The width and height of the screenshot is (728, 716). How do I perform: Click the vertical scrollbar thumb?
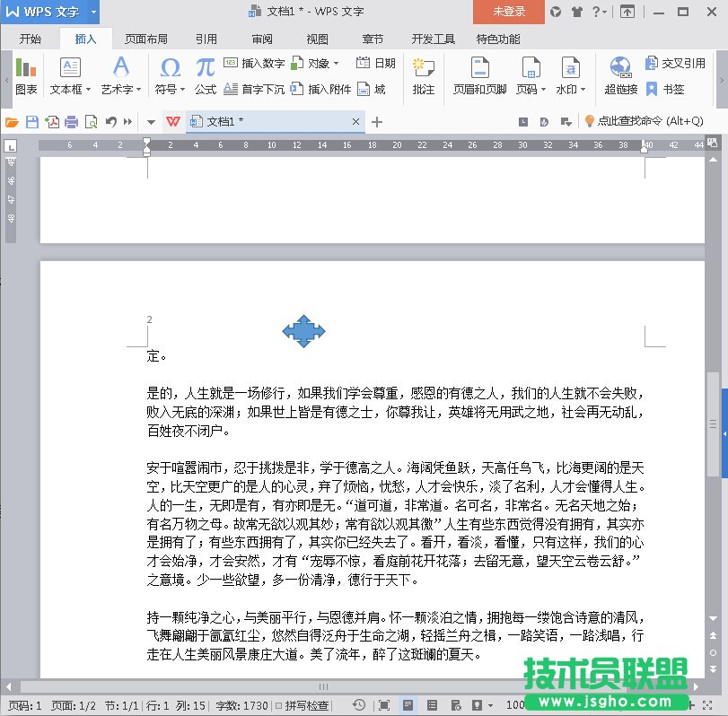[x=713, y=423]
